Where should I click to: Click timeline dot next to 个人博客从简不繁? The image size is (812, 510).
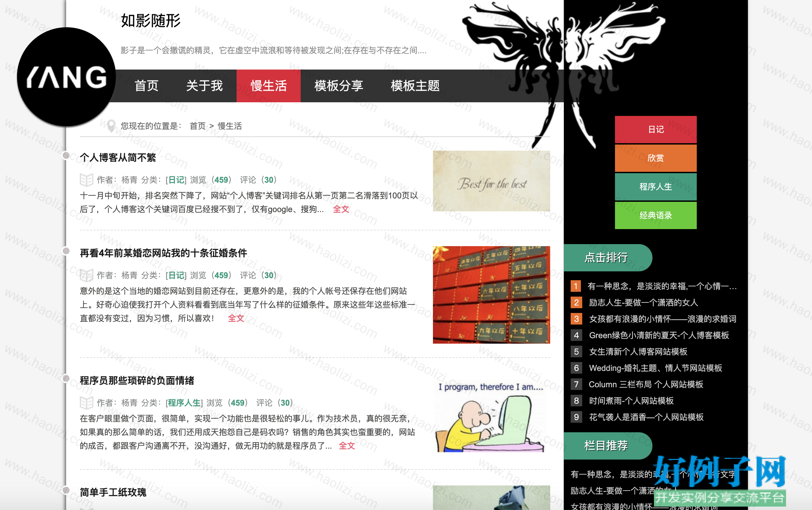tap(66, 156)
